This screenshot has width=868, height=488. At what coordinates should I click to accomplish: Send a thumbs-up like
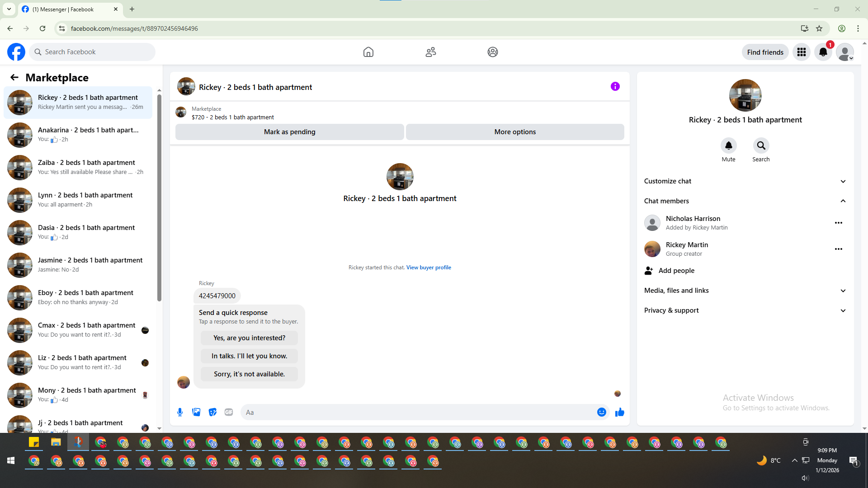pos(619,412)
